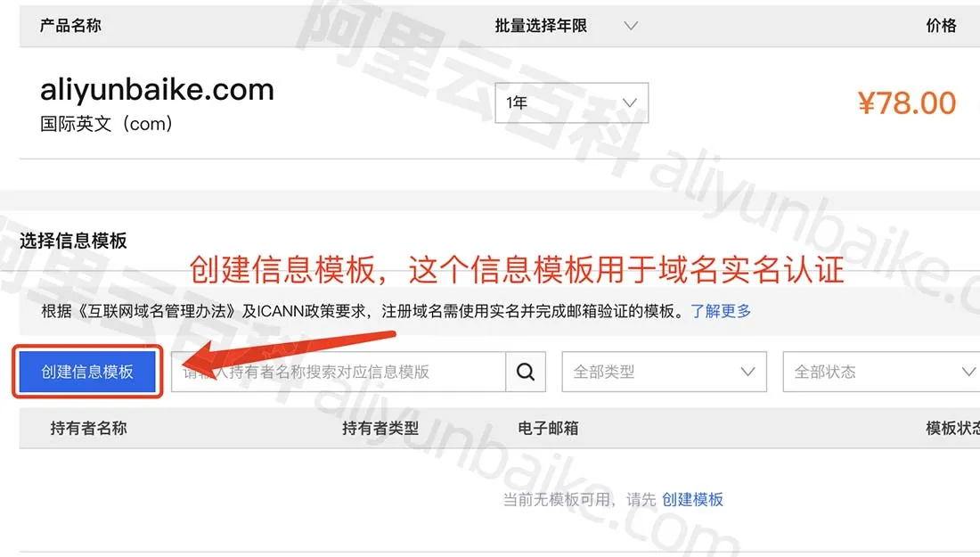Screen dimensions: 980x557
Task: Click the 选择信息模板 section heading
Action: 73,241
